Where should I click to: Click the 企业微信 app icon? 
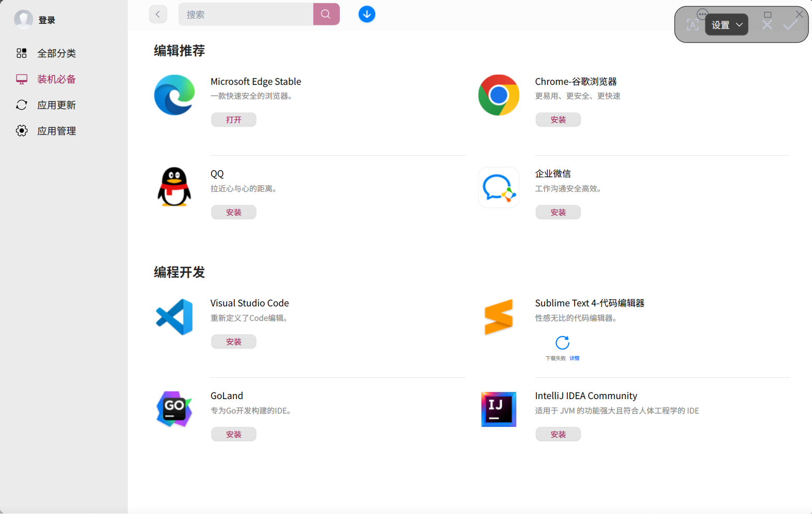(x=499, y=187)
